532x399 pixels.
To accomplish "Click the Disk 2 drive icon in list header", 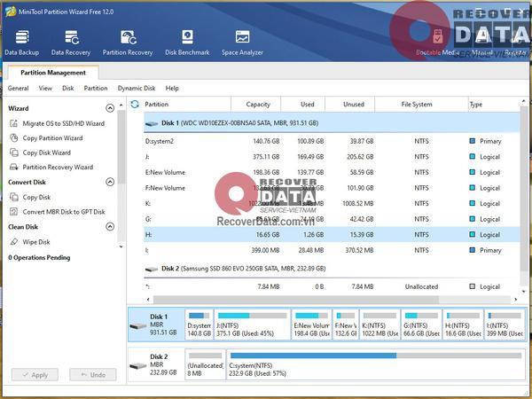I will 152,269.
